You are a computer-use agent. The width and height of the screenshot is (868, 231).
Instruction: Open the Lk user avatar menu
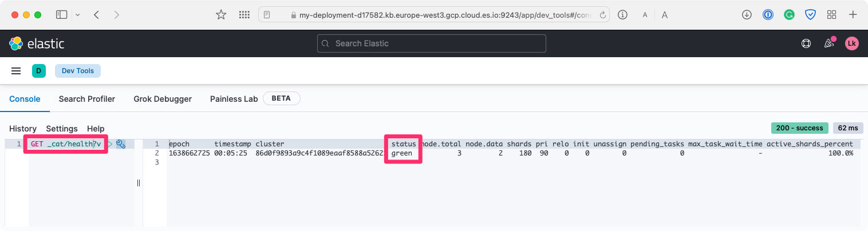(852, 43)
